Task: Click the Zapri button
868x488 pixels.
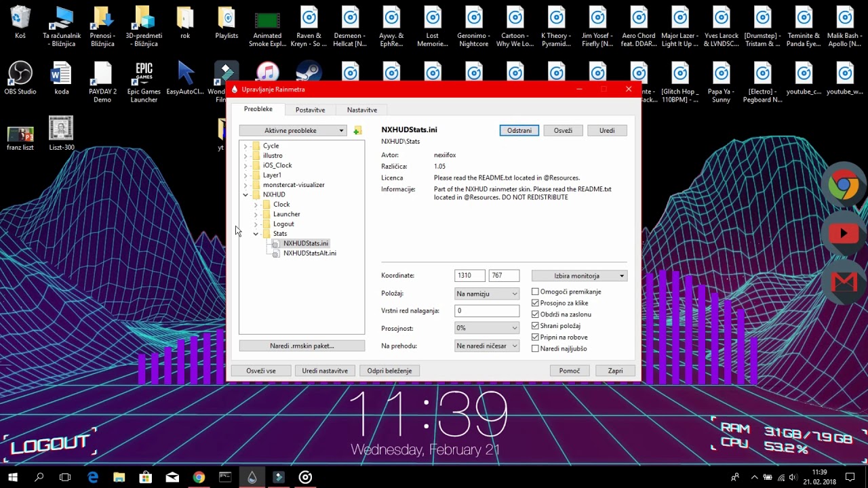Action: click(615, 371)
